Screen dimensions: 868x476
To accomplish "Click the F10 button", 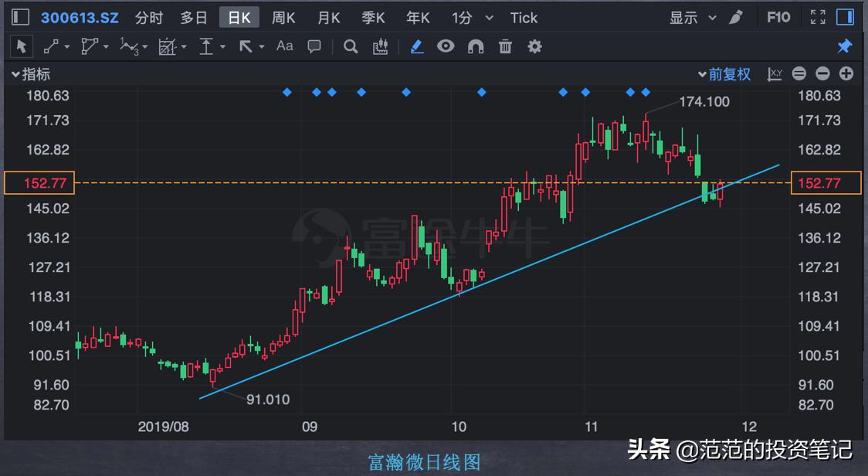I will pos(778,16).
